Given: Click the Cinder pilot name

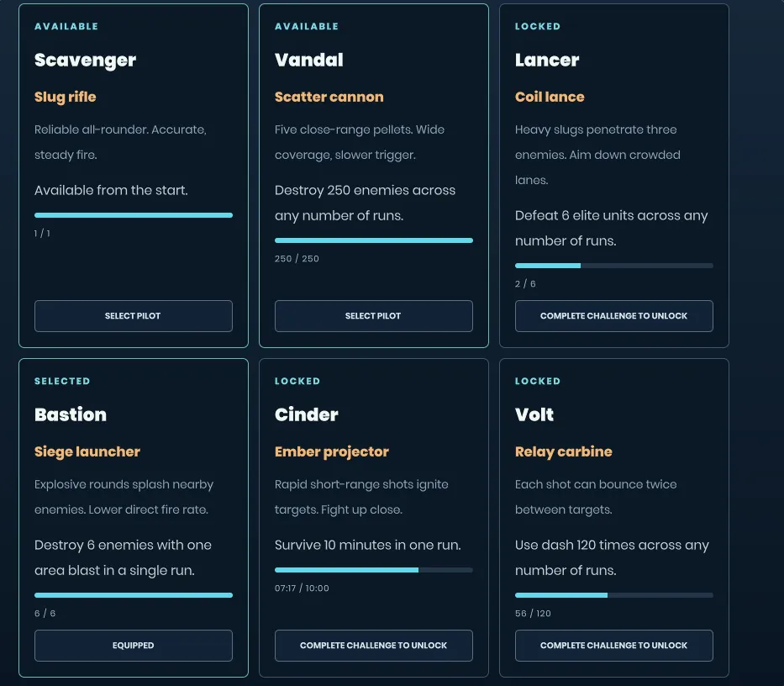Looking at the screenshot, I should (x=307, y=414).
